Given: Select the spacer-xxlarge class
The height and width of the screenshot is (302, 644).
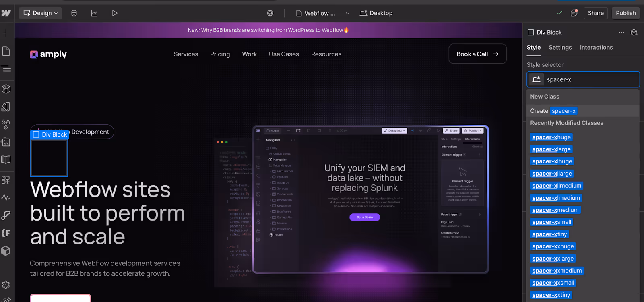Looking at the screenshot, I should pos(553,259).
